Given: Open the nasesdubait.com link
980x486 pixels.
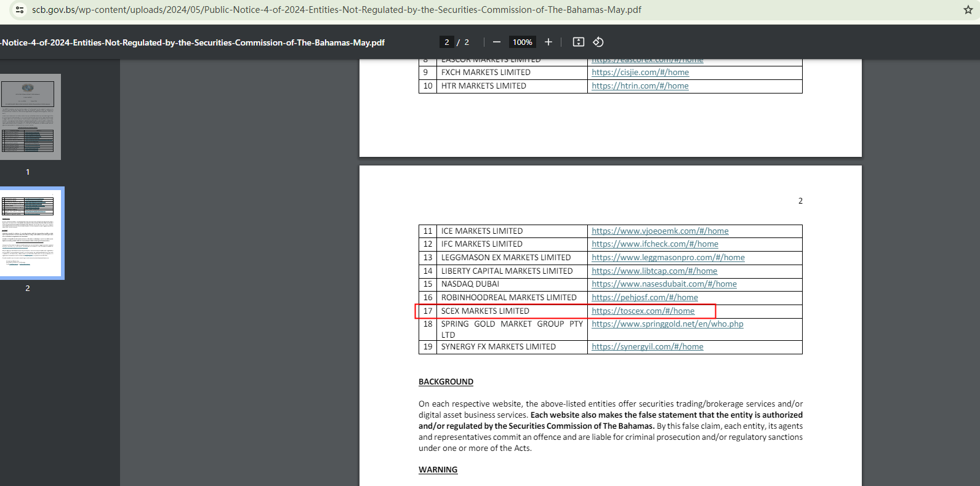Looking at the screenshot, I should point(664,284).
